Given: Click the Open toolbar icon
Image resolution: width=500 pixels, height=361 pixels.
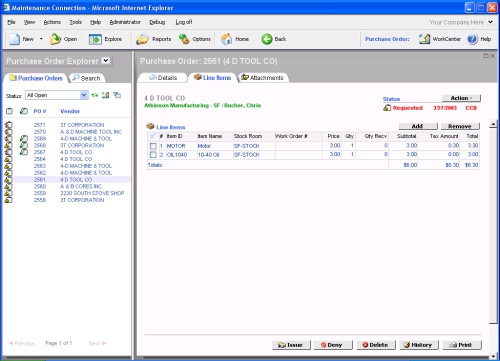Looking at the screenshot, I should click(x=56, y=39).
